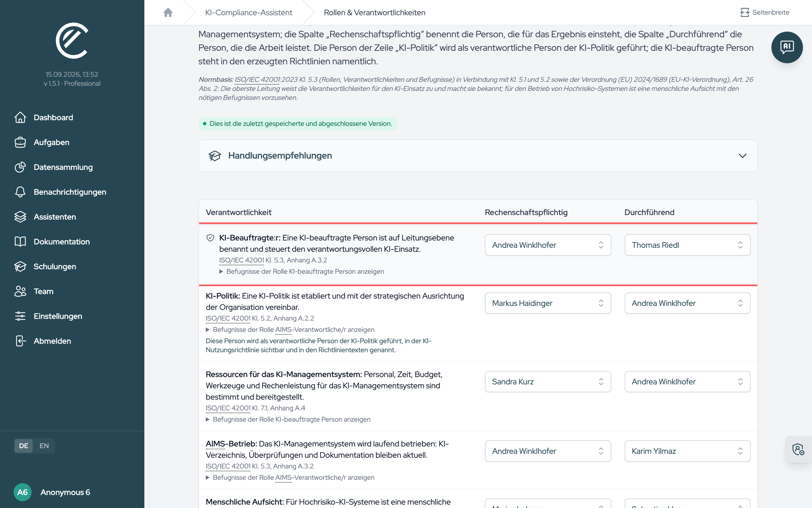The height and width of the screenshot is (508, 812).
Task: Expand Befugnisse under KI-Politik row
Action: pyautogui.click(x=290, y=330)
